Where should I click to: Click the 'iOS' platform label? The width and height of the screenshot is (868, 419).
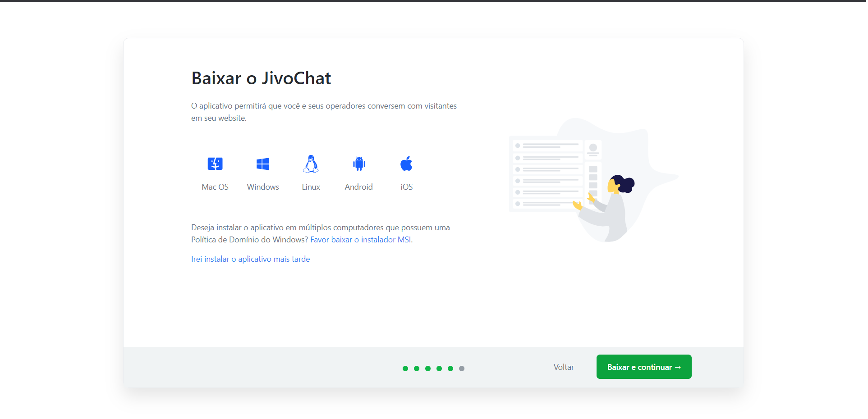click(x=407, y=187)
